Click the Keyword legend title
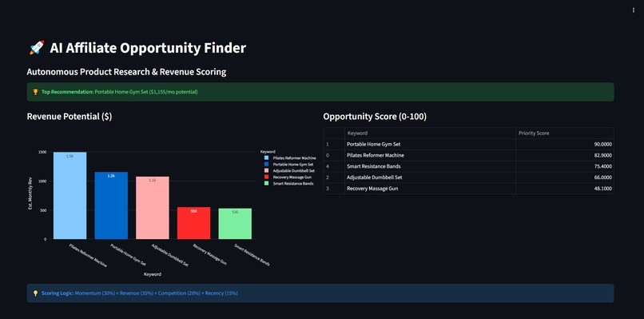The image size is (644, 319). tap(268, 152)
